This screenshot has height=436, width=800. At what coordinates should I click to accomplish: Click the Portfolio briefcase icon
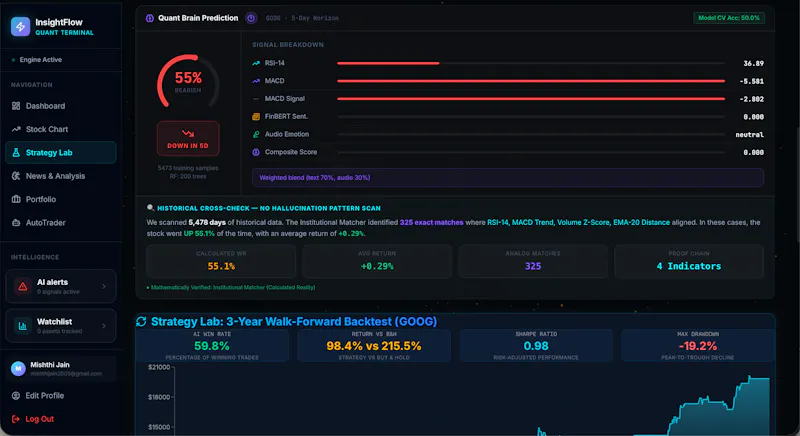16,199
